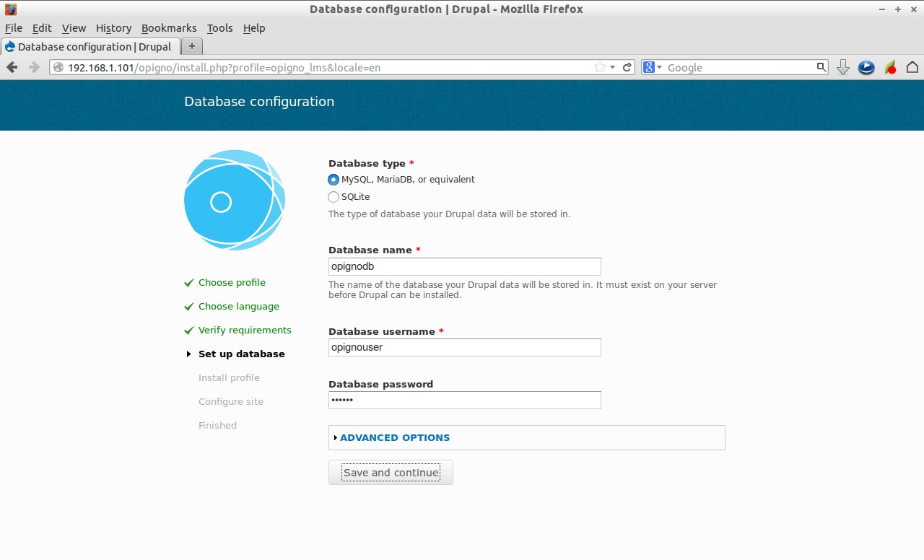Click the globe site identity icon
Image resolution: width=924 pixels, height=560 pixels.
pos(58,67)
